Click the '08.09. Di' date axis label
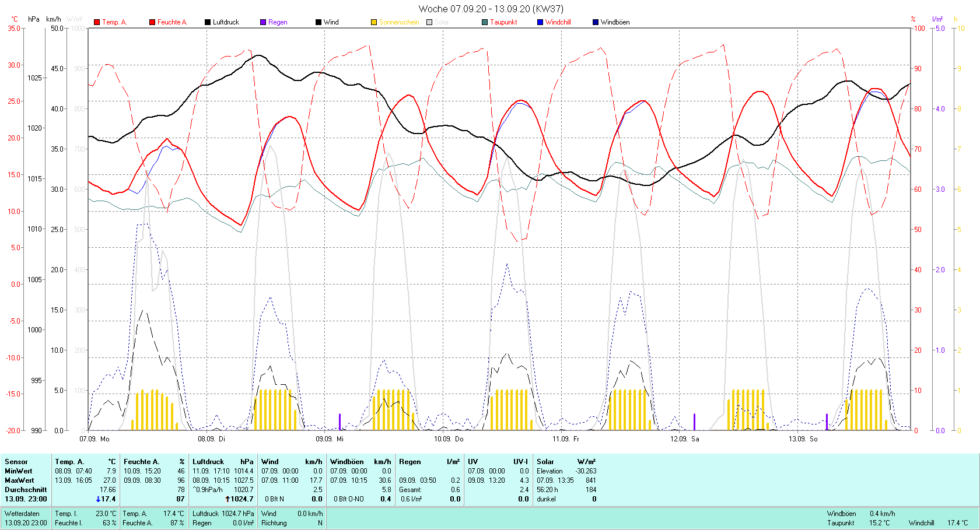 tap(211, 438)
